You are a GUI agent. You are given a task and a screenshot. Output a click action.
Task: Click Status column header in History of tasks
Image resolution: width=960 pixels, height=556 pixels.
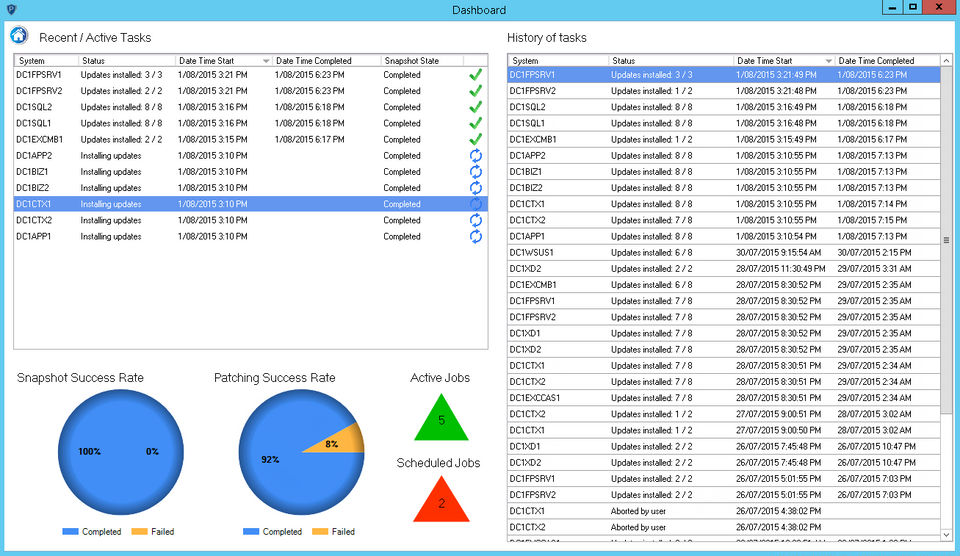[671, 61]
